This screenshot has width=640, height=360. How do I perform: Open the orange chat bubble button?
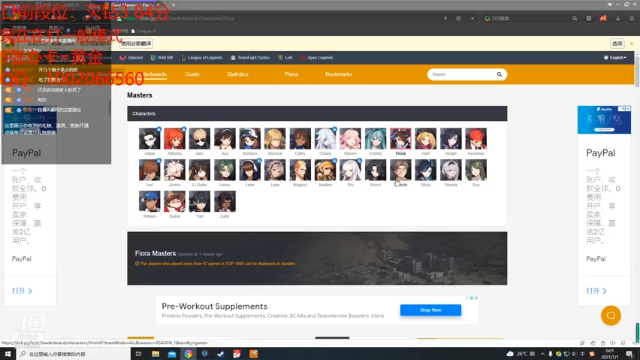click(x=611, y=316)
